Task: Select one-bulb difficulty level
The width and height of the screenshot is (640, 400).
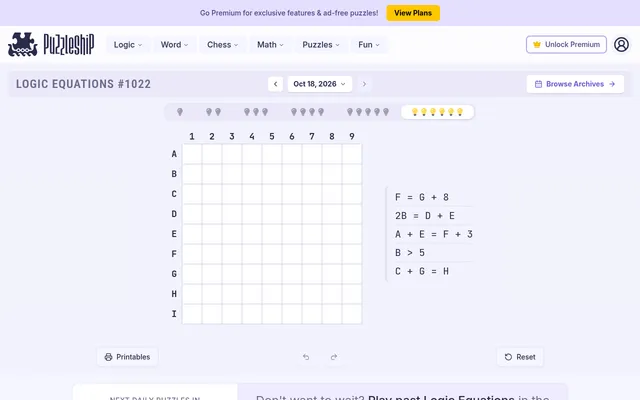Action: coord(180,112)
